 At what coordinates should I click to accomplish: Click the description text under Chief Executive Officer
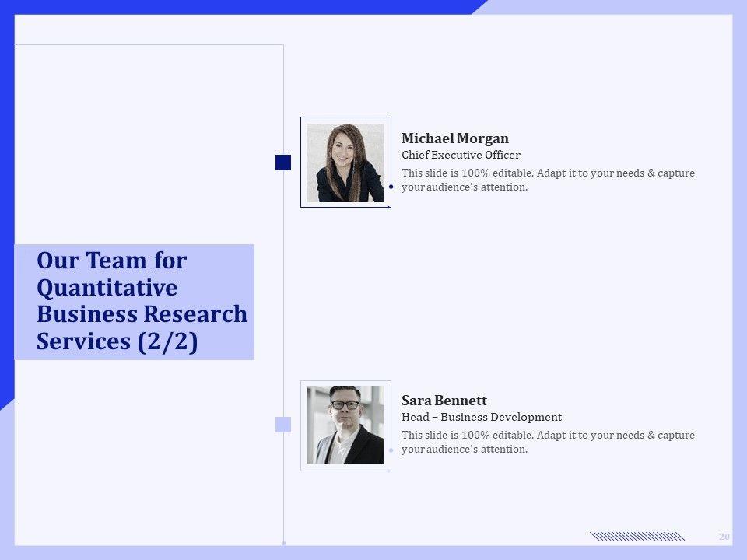point(548,180)
